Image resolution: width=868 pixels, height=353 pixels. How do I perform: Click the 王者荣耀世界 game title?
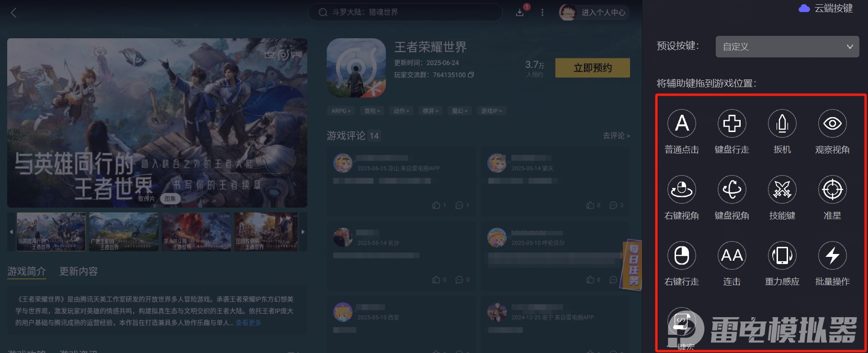coord(430,47)
